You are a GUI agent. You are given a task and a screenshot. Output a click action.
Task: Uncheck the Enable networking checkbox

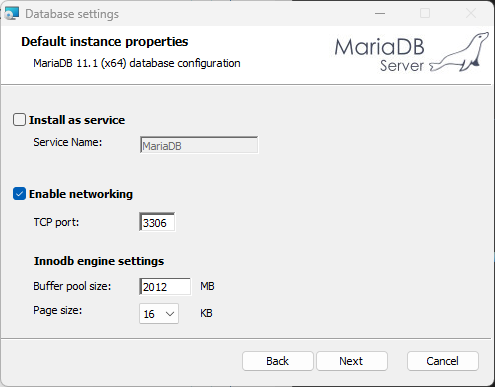point(19,194)
